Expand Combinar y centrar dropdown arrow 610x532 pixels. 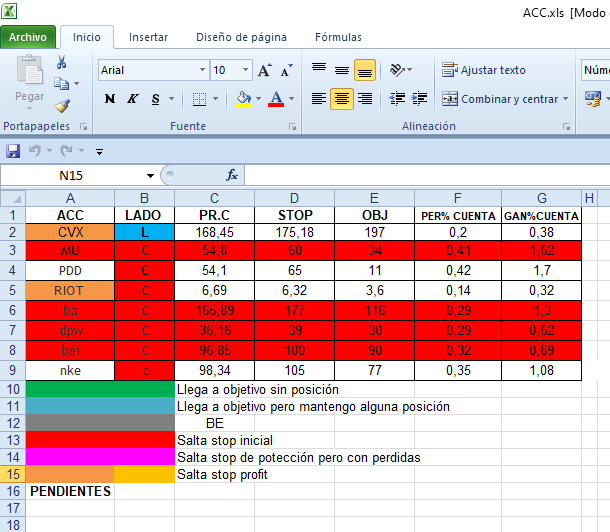coord(565,99)
